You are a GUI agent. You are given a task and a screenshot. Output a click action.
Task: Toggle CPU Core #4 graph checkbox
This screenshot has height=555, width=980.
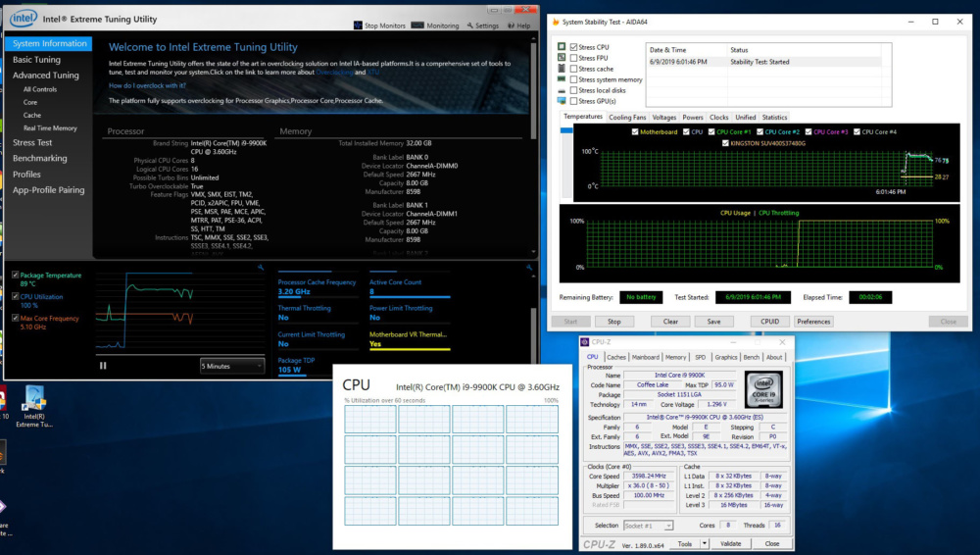click(x=857, y=132)
